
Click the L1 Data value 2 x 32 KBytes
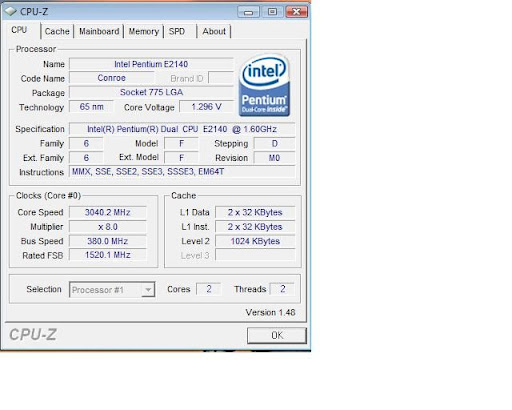point(255,212)
